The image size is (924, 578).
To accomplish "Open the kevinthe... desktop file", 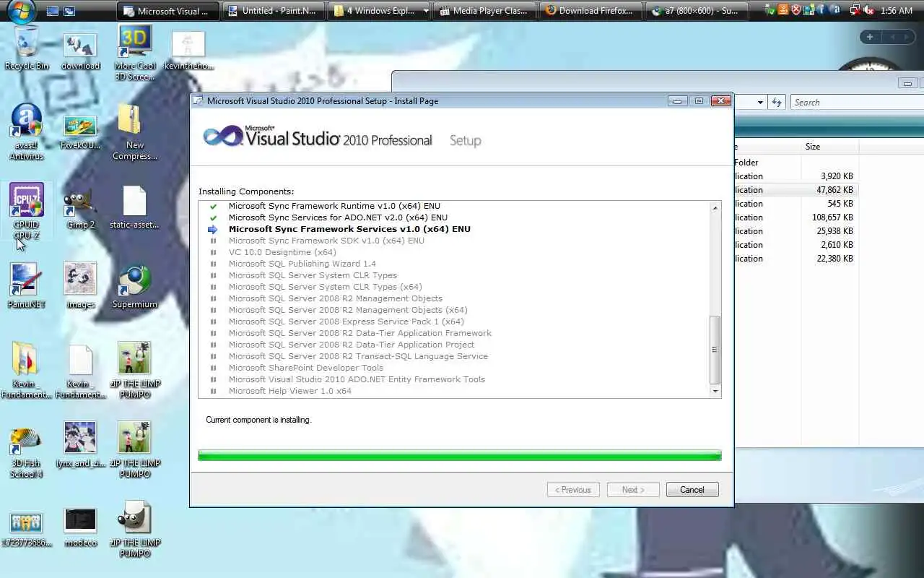I will point(188,51).
